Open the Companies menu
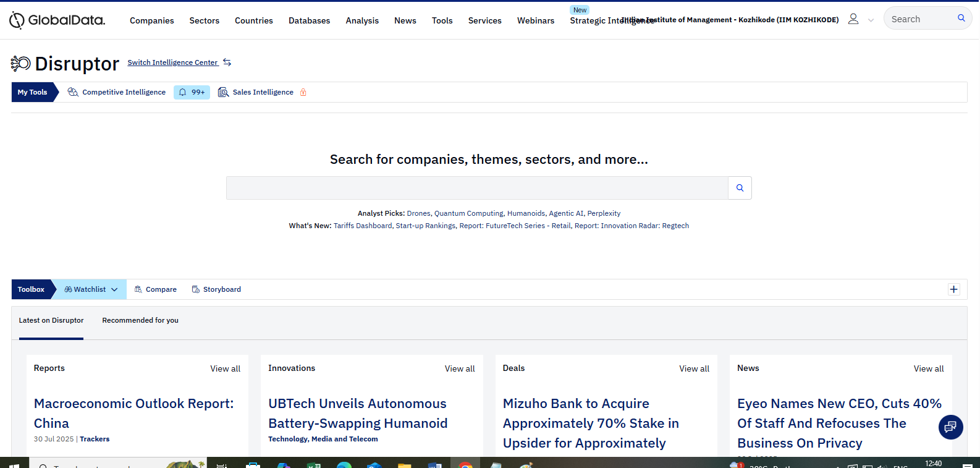The image size is (980, 468). [151, 20]
